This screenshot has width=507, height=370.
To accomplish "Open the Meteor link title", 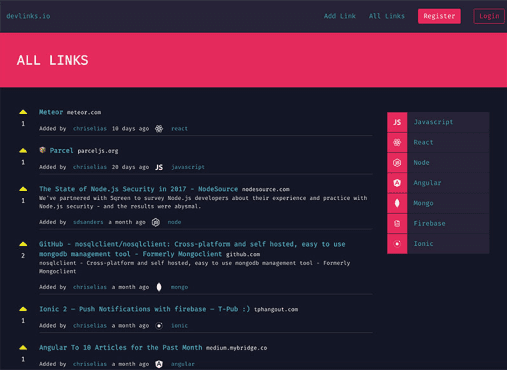I will [51, 112].
